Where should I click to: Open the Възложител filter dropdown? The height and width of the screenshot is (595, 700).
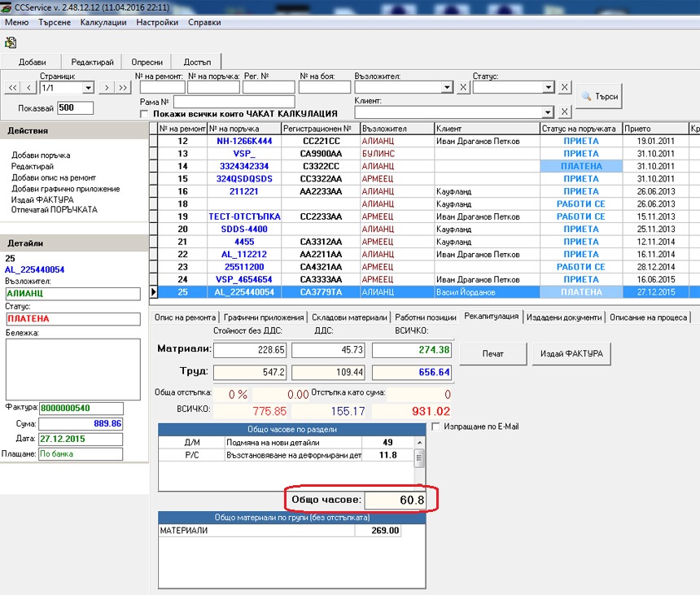click(x=447, y=87)
